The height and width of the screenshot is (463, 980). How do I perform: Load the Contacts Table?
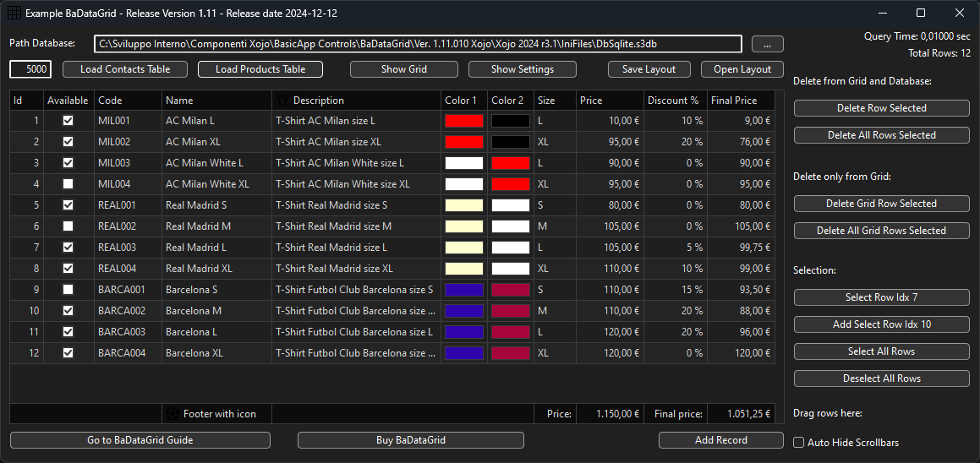click(x=125, y=69)
